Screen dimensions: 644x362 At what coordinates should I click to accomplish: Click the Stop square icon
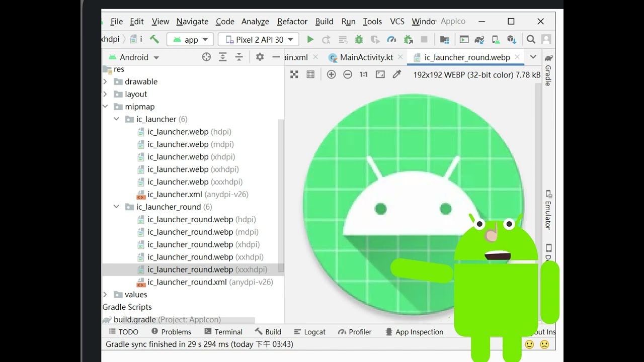coord(424,39)
